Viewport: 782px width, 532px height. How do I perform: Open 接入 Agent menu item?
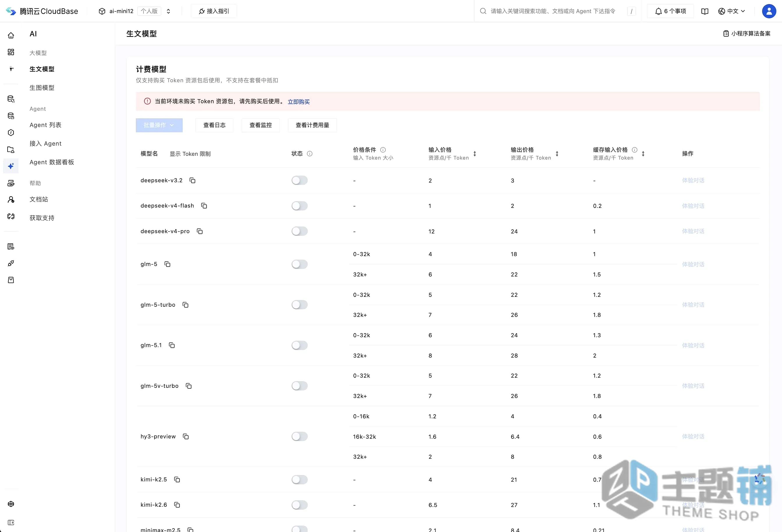pyautogui.click(x=45, y=144)
